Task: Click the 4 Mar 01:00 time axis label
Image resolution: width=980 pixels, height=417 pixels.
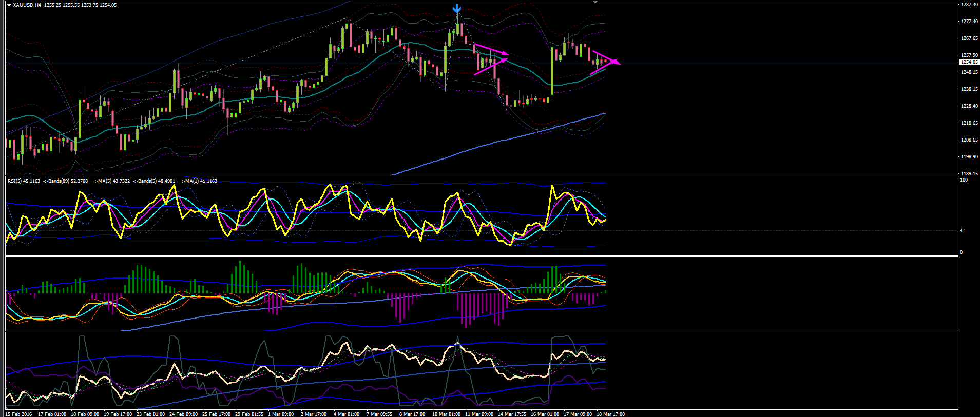Action: tap(347, 414)
